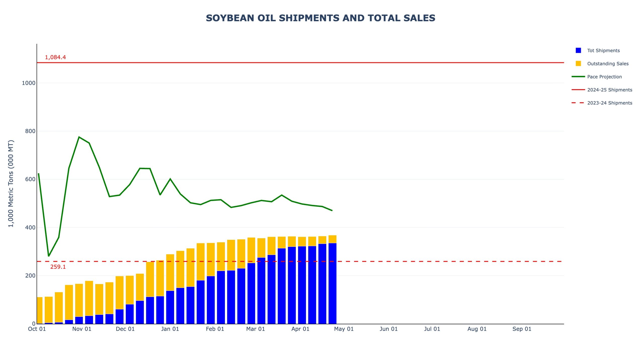Toggle 2023-24 Shipments dashed line legend
The height and width of the screenshot is (350, 644).
coord(609,103)
